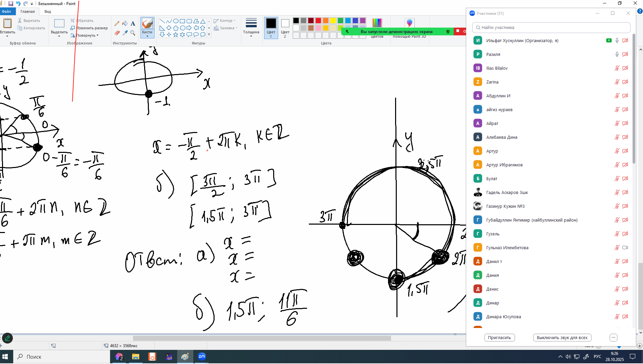This screenshot has width=643, height=364.
Task: Select the Color picker eyedropper tool
Action: click(x=125, y=33)
